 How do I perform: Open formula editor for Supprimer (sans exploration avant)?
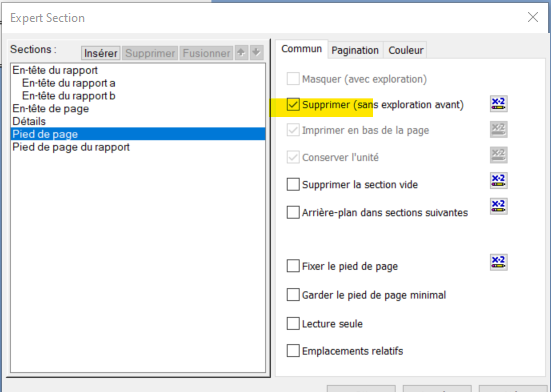(x=499, y=104)
